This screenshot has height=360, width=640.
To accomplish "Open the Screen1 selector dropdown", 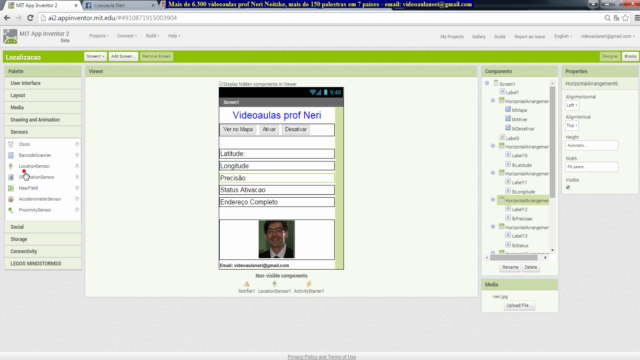I will coord(96,56).
